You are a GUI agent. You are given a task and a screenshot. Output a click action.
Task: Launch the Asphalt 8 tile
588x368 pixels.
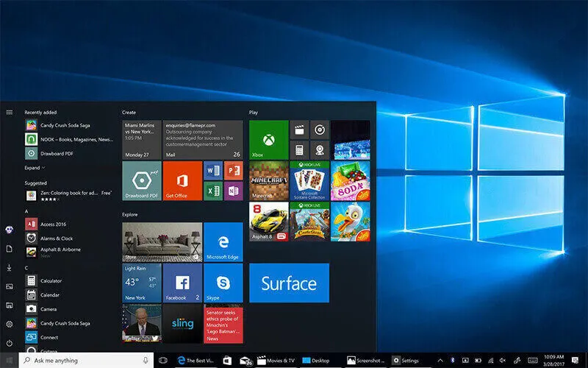coord(268,222)
